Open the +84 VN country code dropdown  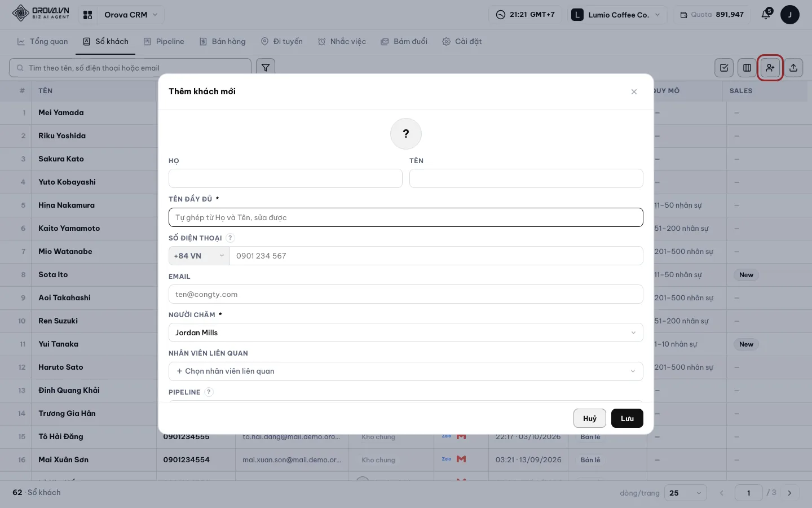(x=199, y=256)
